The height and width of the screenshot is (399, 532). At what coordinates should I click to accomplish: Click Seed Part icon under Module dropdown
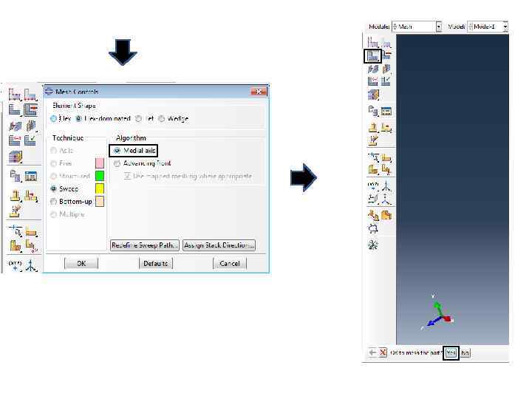pyautogui.click(x=373, y=42)
